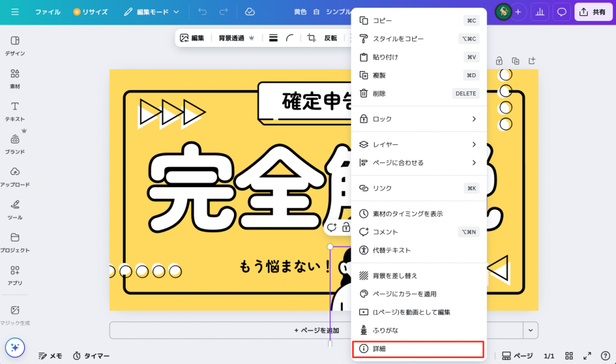
Task: Expand the 編集モード dropdown
Action: [152, 12]
